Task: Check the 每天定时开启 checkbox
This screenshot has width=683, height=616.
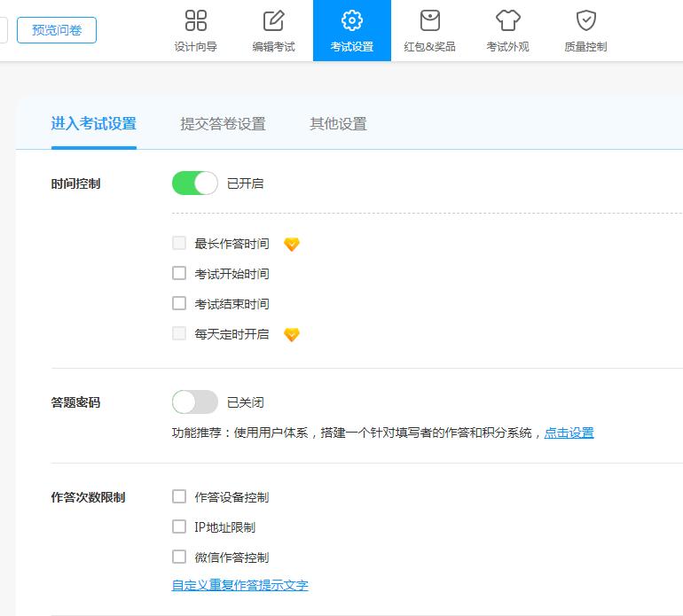Action: pos(179,333)
